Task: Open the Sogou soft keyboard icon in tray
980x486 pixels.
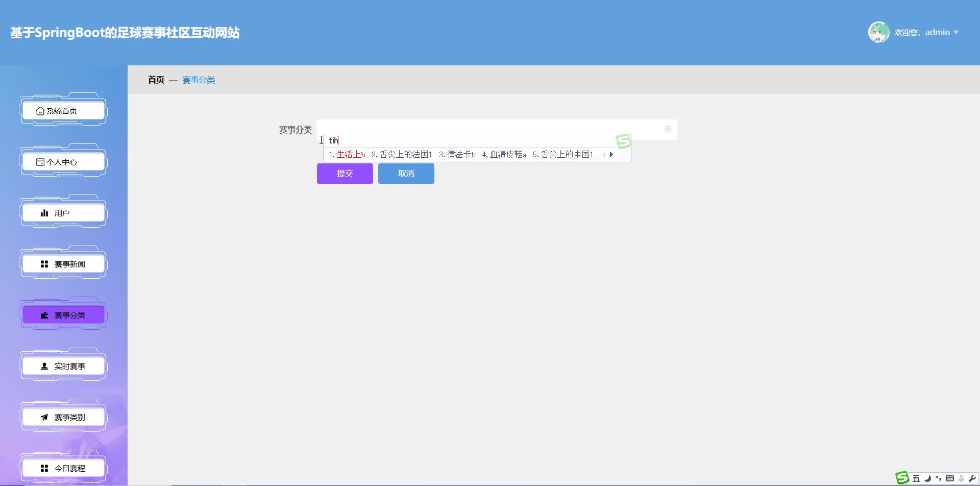Action: coord(950,478)
